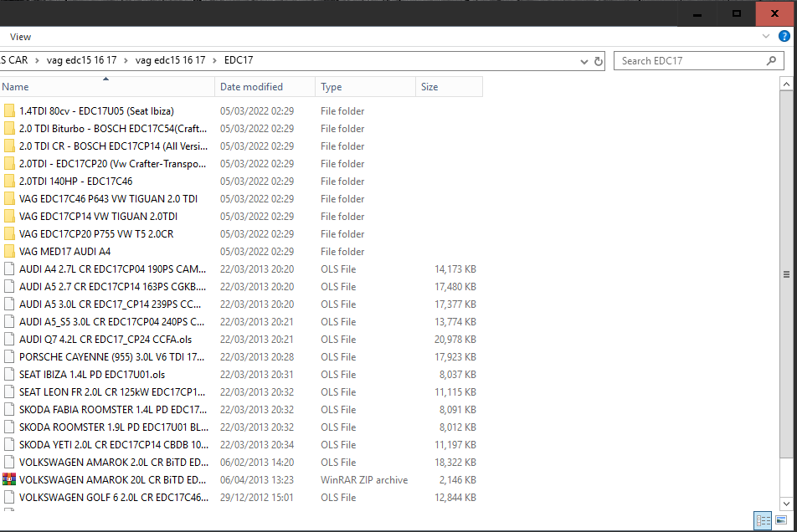Open Help via the blue question mark icon

[x=784, y=36]
